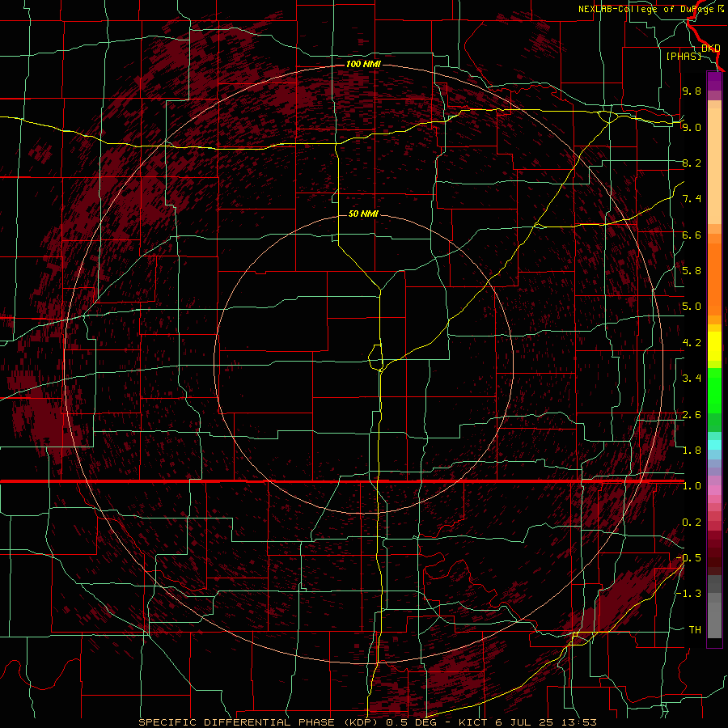
Task: Pick the cyan segment of the color bar
Action: click(714, 445)
